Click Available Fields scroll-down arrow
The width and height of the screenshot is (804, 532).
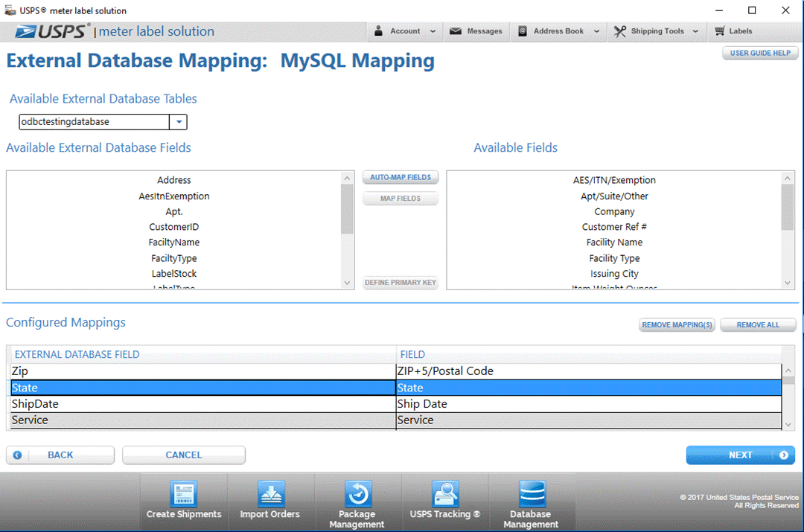point(788,283)
